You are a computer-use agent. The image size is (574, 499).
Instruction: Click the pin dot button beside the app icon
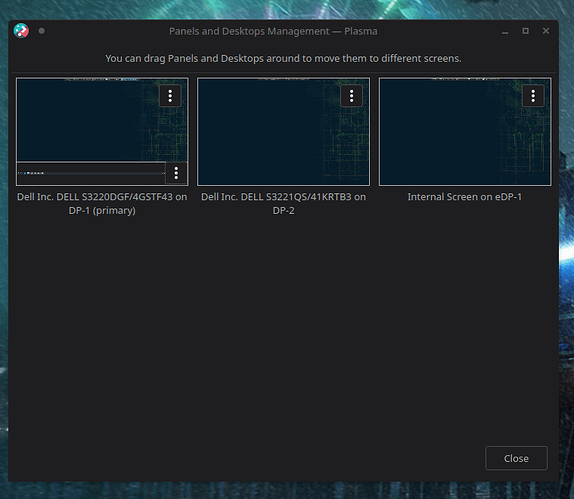pos(42,31)
